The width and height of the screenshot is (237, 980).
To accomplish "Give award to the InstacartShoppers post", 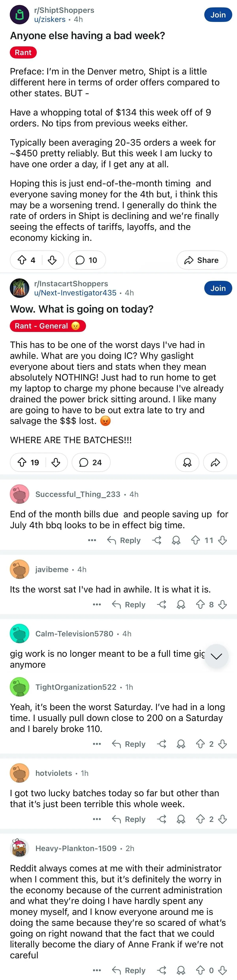I will pos(187,462).
